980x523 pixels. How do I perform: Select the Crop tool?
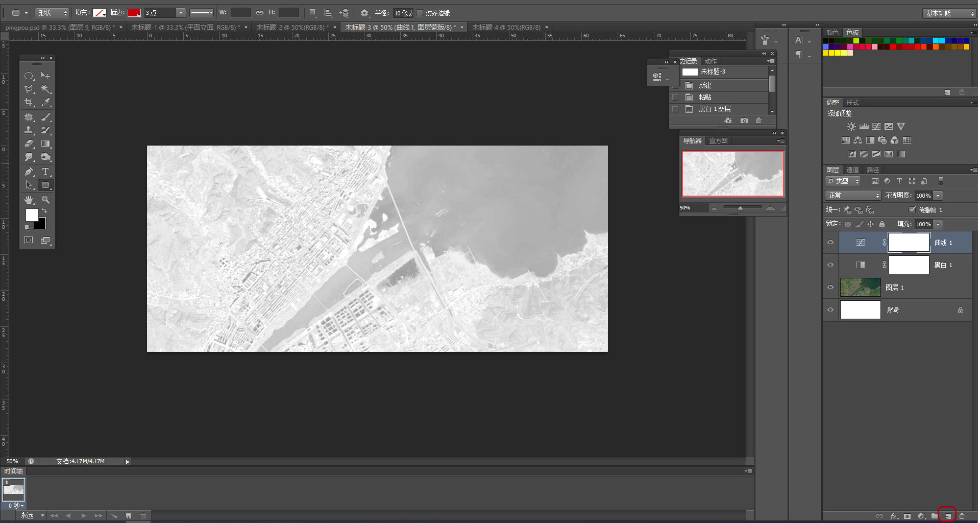[x=29, y=102]
